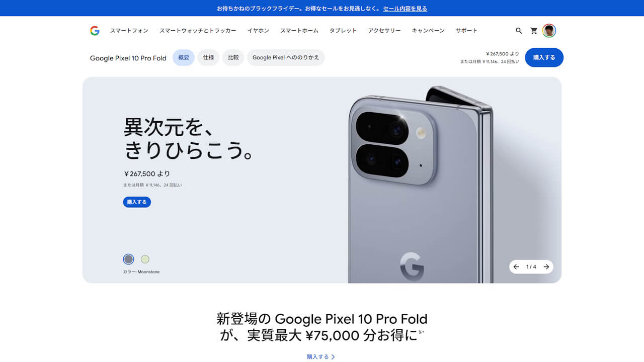Open the shopping cart icon
The image size is (644, 362).
click(x=534, y=31)
